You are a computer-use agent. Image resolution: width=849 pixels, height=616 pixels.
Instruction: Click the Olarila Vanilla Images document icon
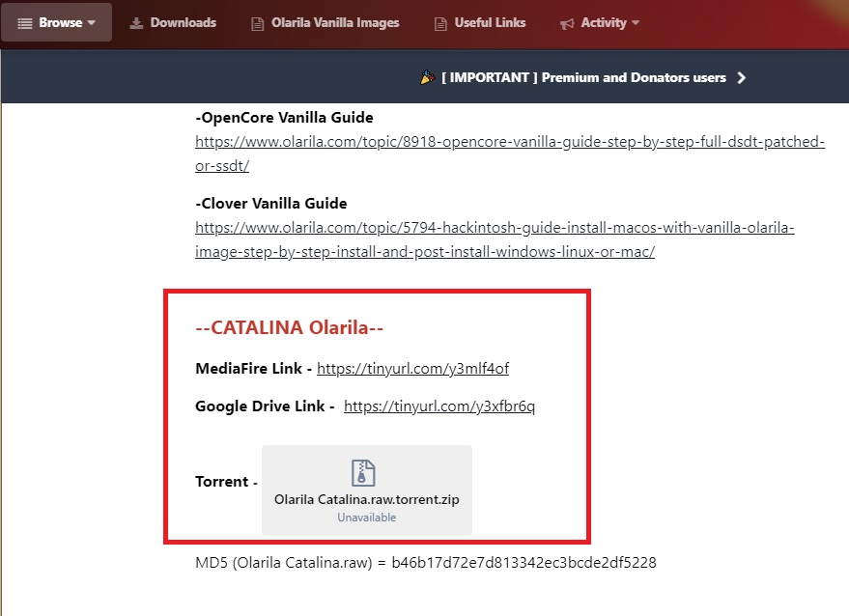[257, 23]
